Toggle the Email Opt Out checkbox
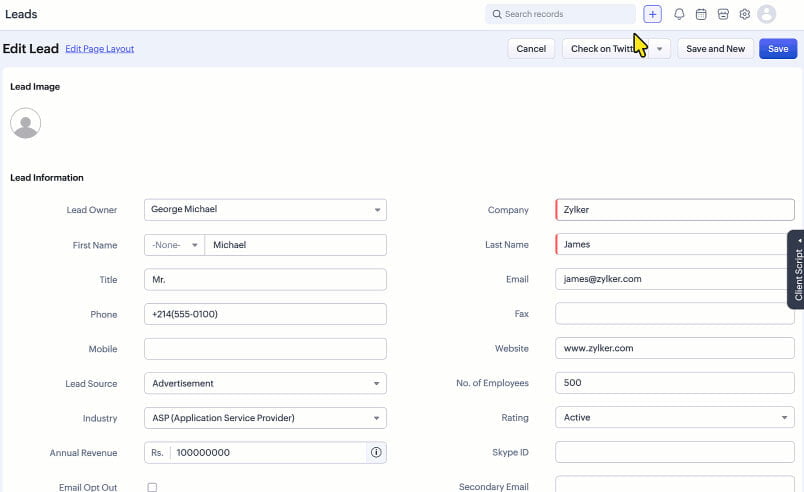804x492 pixels. [x=152, y=487]
